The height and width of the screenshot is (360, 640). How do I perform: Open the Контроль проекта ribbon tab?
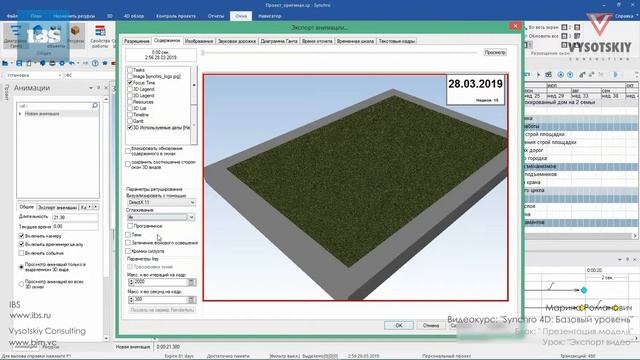176,16
